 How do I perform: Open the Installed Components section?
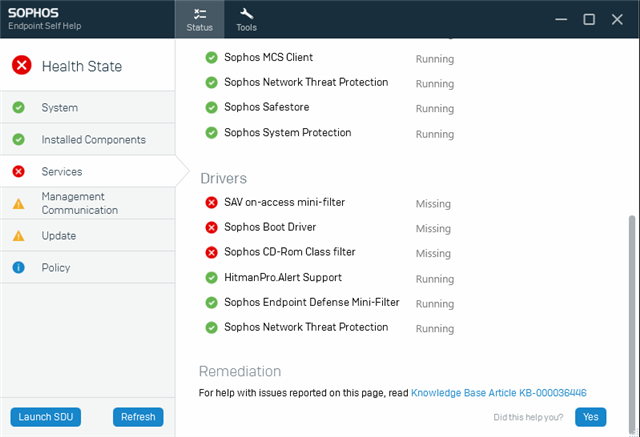[x=87, y=140]
